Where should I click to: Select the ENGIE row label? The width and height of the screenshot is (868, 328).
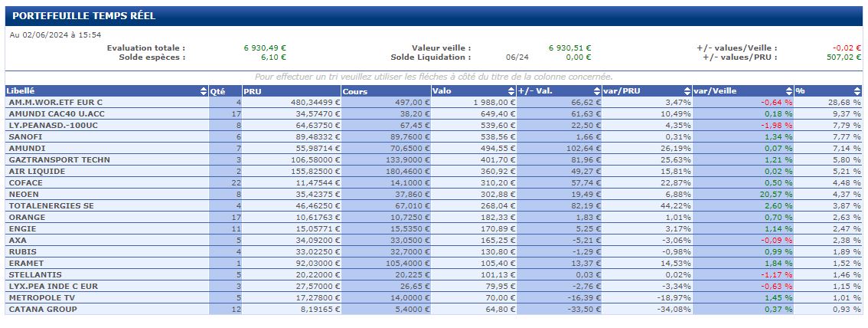point(22,229)
